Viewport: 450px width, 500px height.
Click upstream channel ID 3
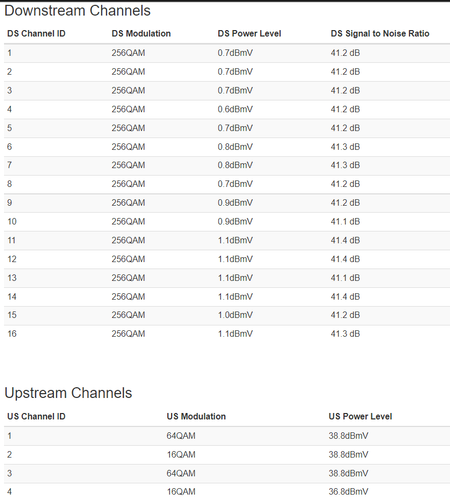pos(9,473)
